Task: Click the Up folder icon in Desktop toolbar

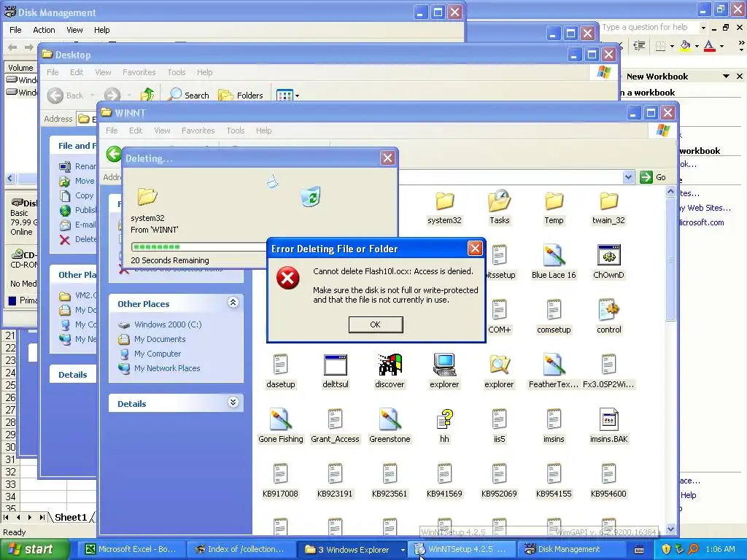Action: pyautogui.click(x=147, y=95)
